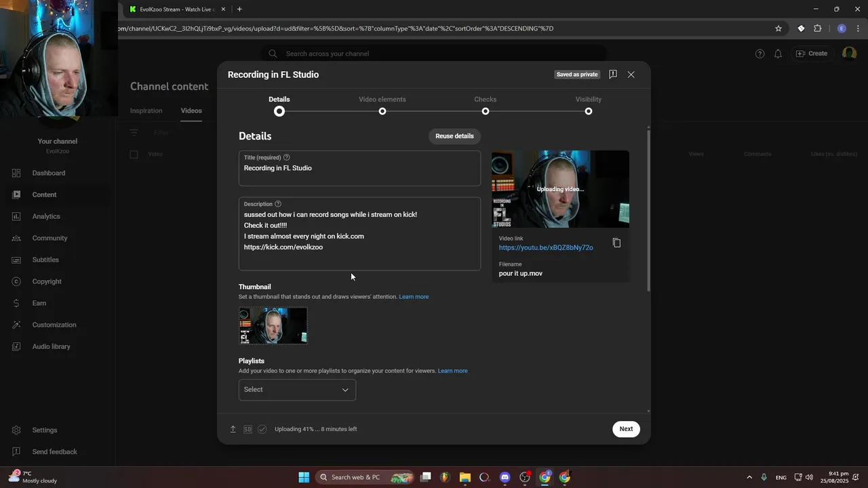
Task: Tick the select-all videos checkbox
Action: pos(134,155)
